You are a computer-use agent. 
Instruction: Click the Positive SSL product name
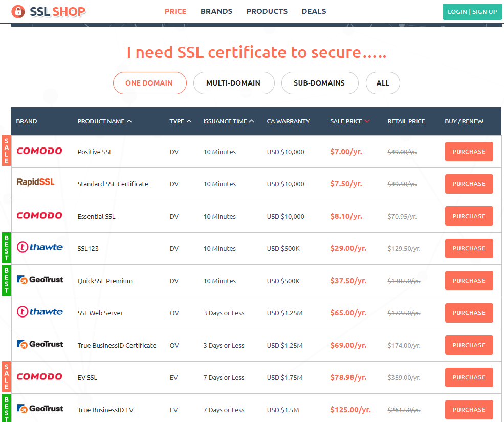tap(95, 152)
